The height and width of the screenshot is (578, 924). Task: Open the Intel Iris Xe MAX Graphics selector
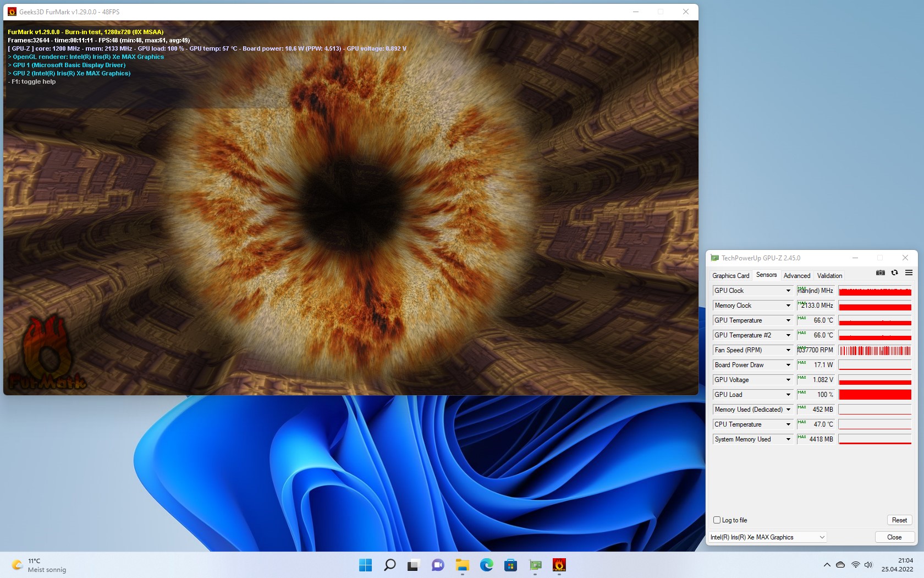[768, 537]
